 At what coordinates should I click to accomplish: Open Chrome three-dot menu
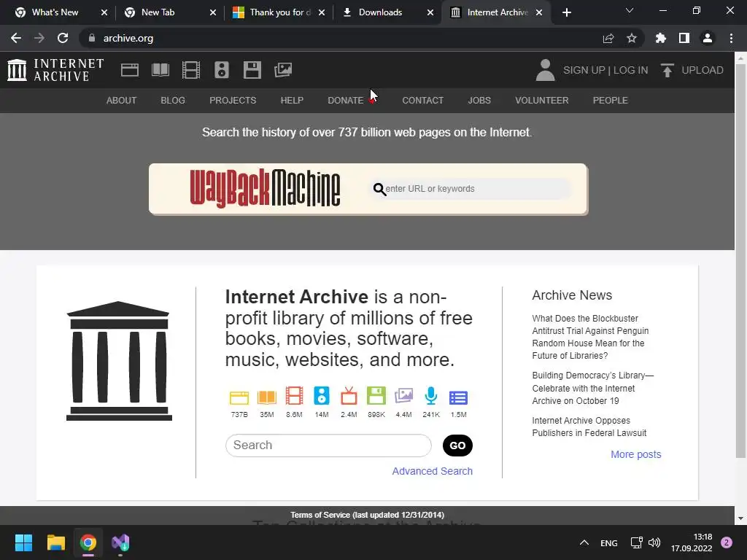[x=731, y=38]
